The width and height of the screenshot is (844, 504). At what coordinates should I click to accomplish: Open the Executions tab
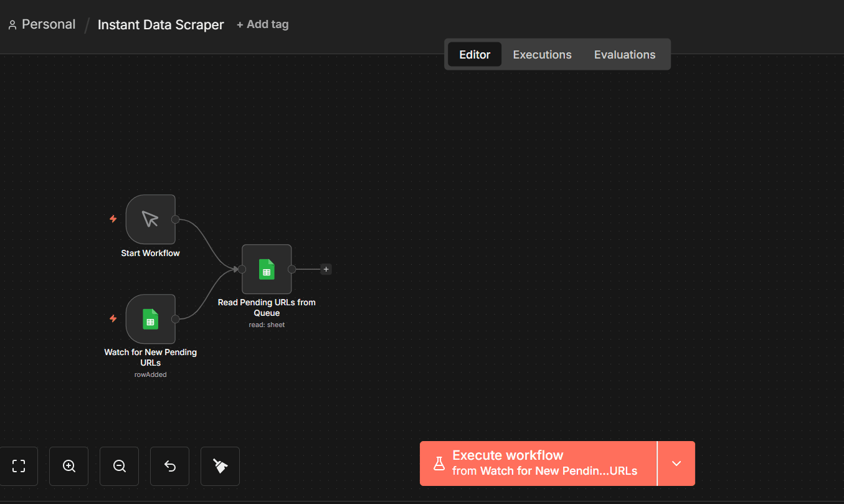point(542,54)
